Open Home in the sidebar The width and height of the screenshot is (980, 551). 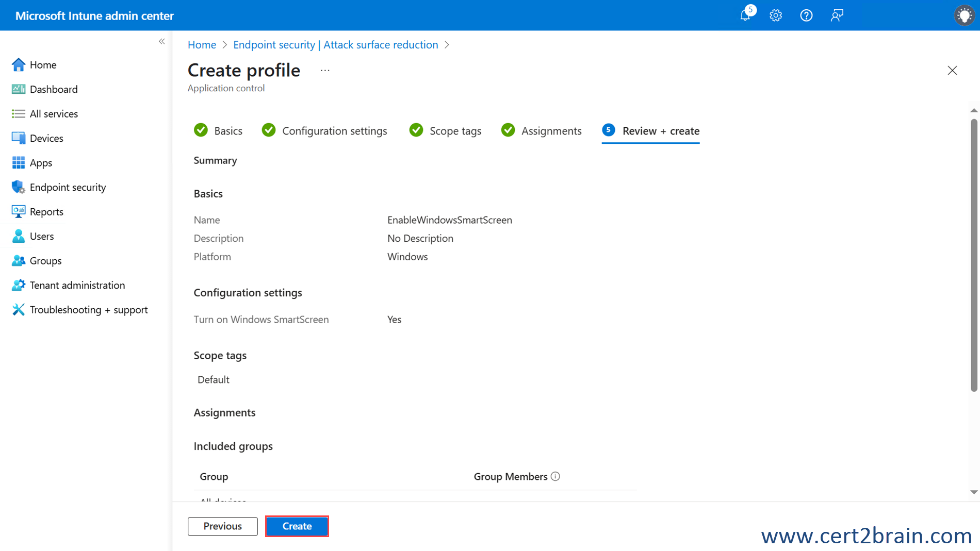coord(43,64)
